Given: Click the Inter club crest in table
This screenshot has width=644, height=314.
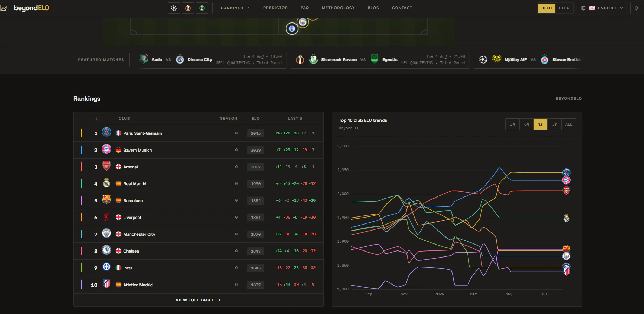Looking at the screenshot, I should pyautogui.click(x=106, y=267).
